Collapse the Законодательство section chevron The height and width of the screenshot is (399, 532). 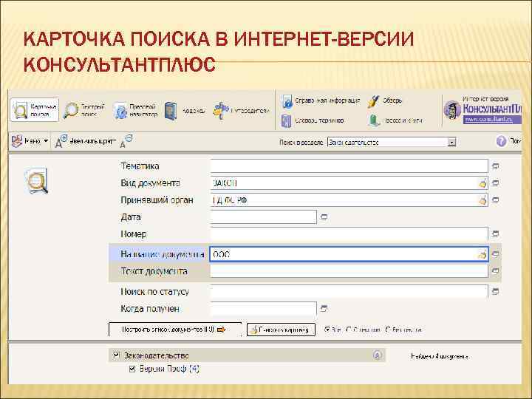click(377, 355)
